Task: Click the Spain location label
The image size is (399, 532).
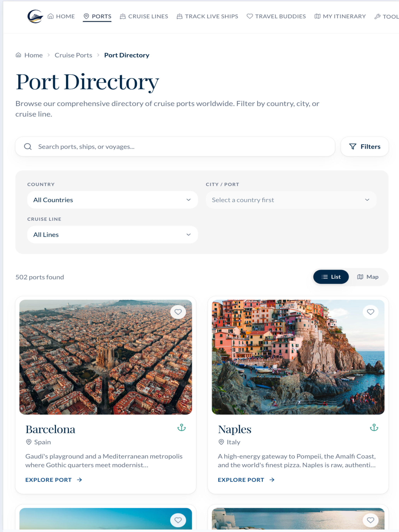Action: click(38, 442)
